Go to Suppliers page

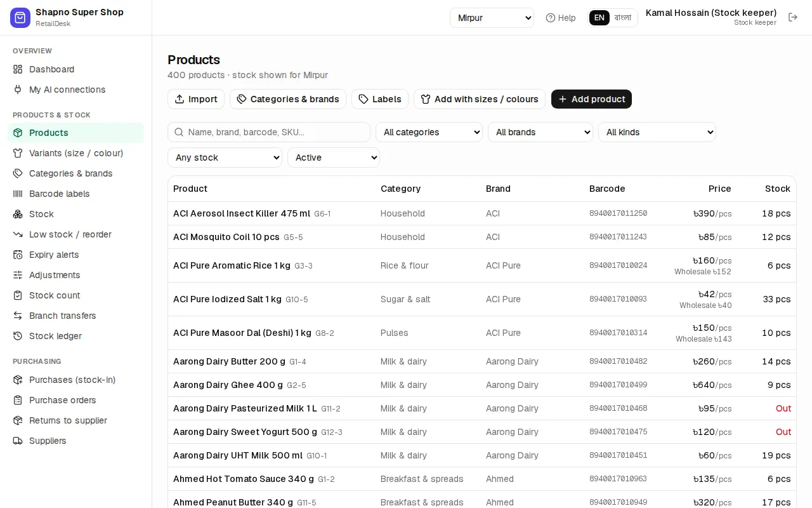pos(75,441)
